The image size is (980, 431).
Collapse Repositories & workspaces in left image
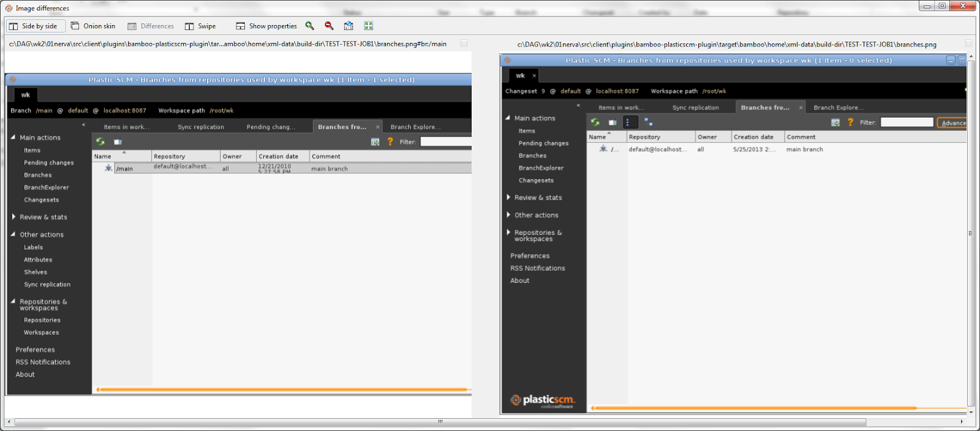pyautogui.click(x=13, y=301)
